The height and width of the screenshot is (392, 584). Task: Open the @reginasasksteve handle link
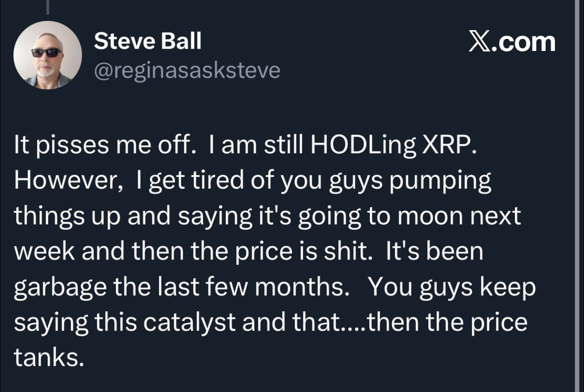tap(187, 71)
